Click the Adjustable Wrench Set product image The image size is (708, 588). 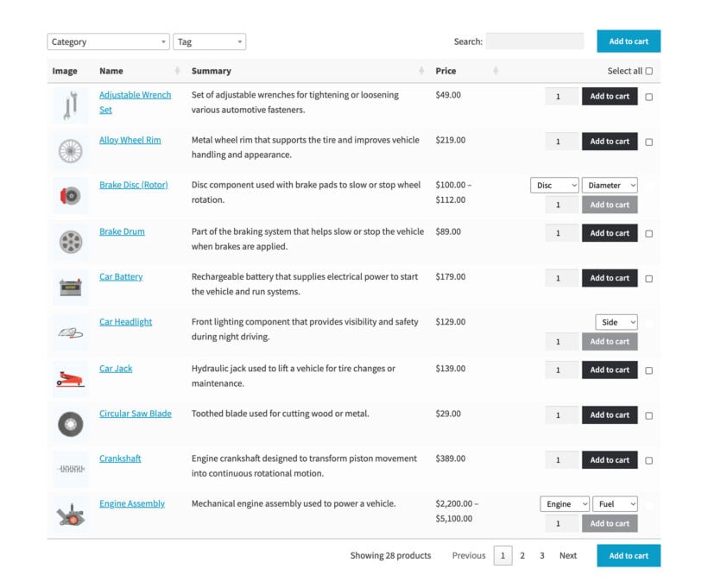point(69,104)
